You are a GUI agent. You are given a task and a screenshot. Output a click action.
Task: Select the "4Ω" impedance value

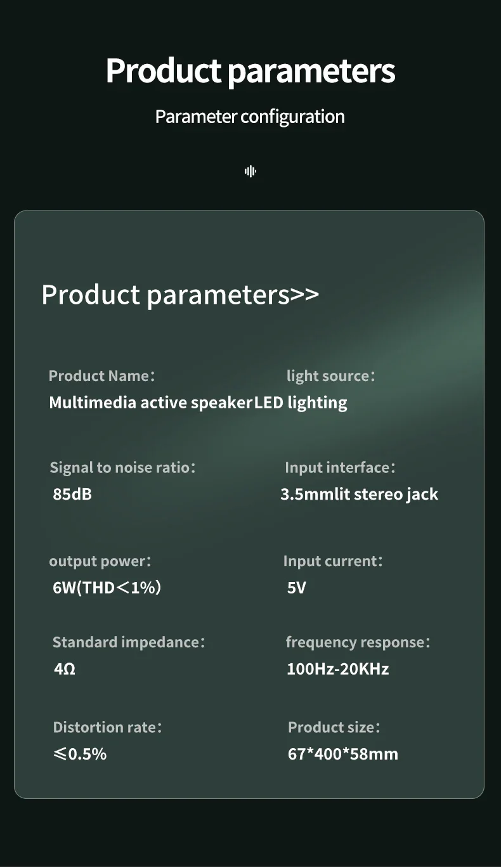65,669
